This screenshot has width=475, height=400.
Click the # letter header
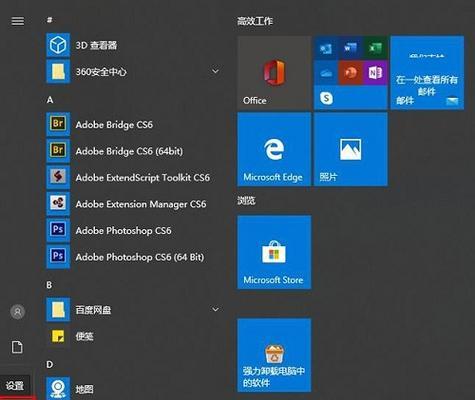coord(49,20)
